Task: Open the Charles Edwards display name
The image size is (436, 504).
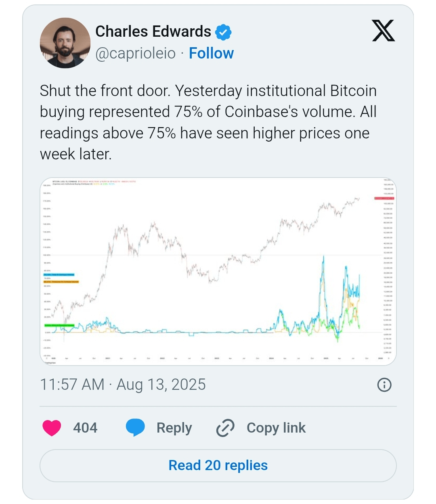Action: click(153, 31)
